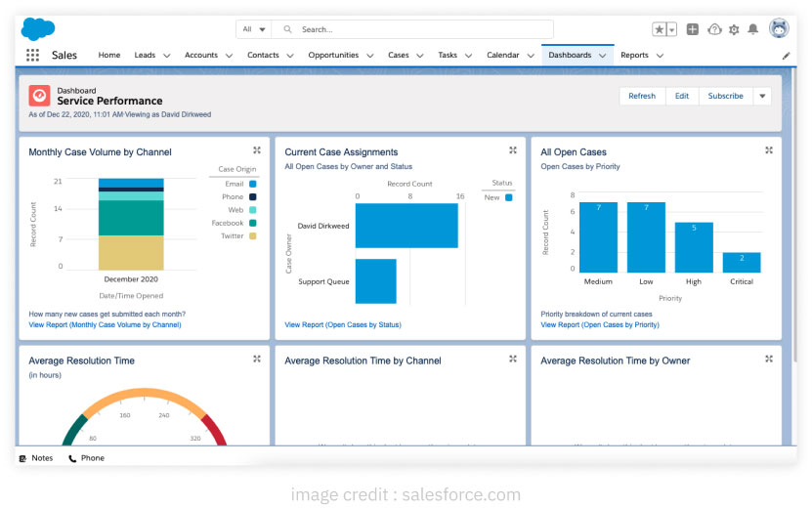812x508 pixels.
Task: Go to the Home tab
Action: pyautogui.click(x=109, y=55)
